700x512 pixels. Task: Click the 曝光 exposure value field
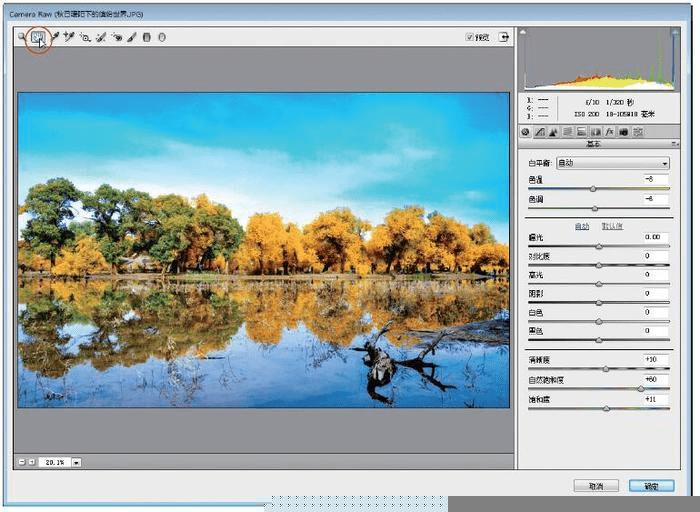pyautogui.click(x=650, y=237)
